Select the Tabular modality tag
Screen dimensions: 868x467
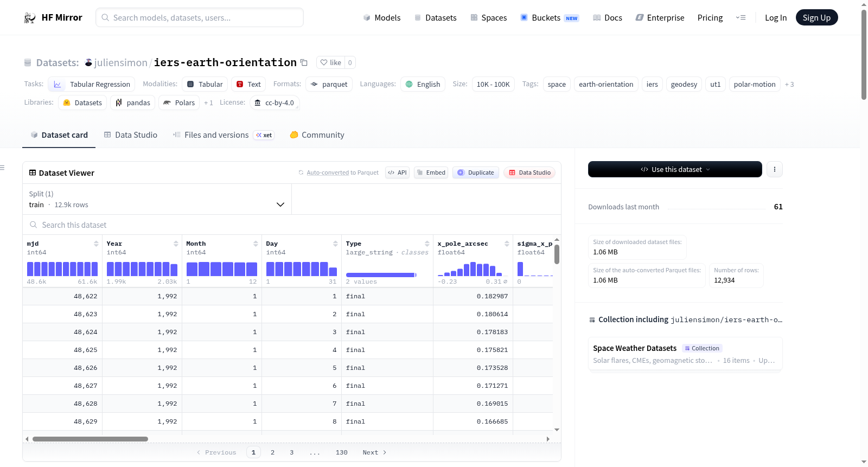tap(205, 84)
